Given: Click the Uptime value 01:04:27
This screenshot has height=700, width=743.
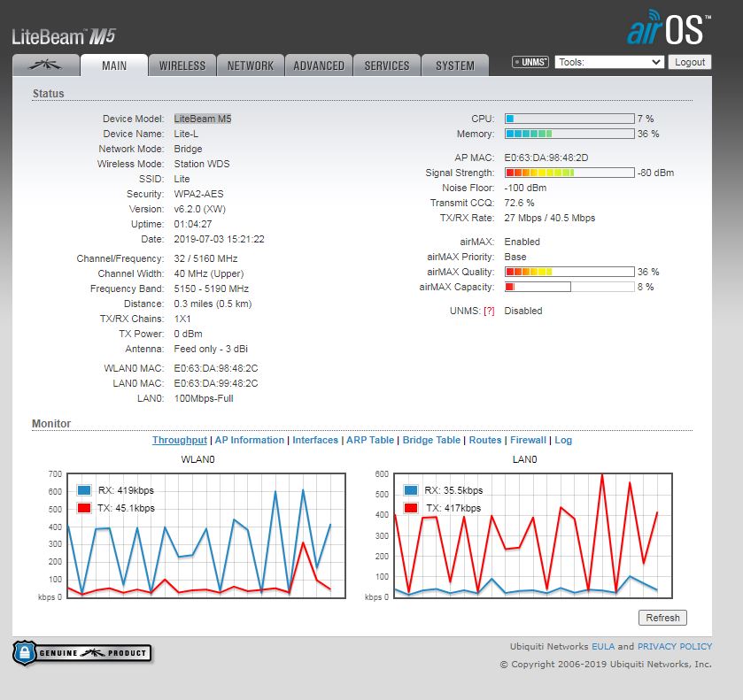Looking at the screenshot, I should [192, 224].
